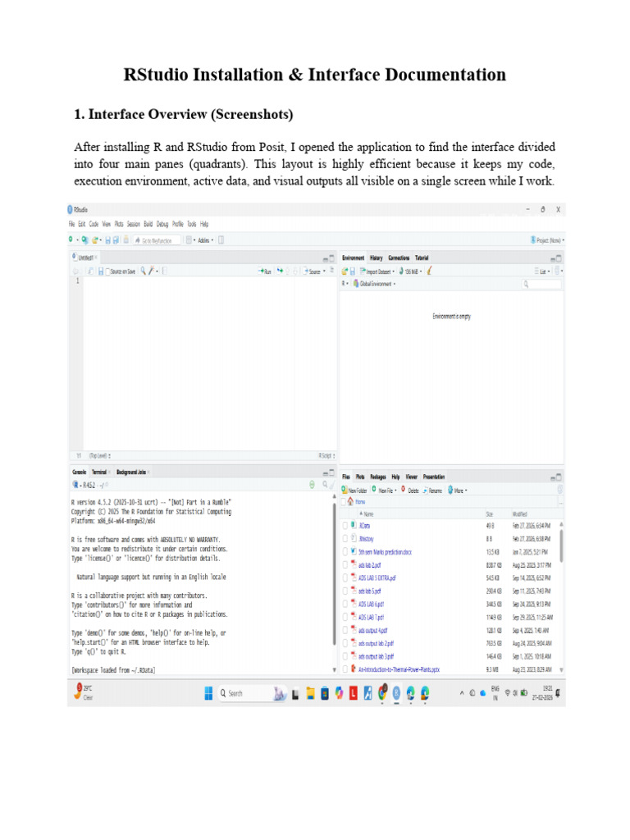The height and width of the screenshot is (840, 630).
Task: Check the box next to ads lab 2.pdf
Action: coord(345,564)
